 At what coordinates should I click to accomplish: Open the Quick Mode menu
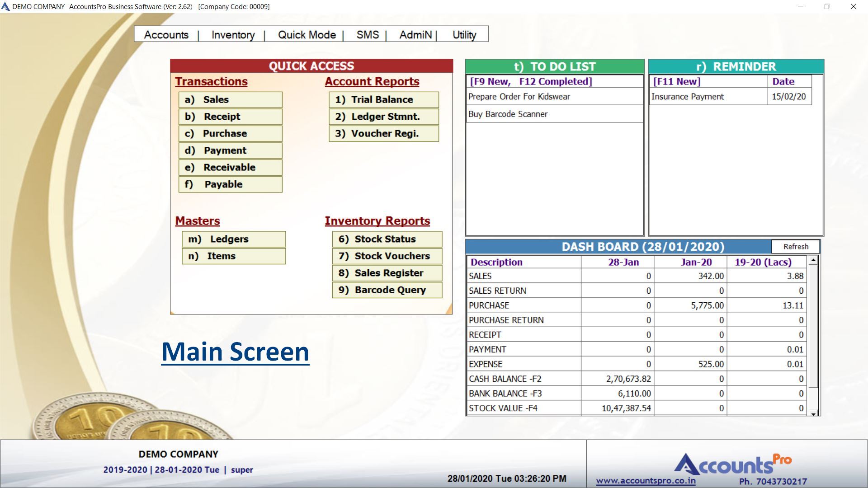point(307,35)
